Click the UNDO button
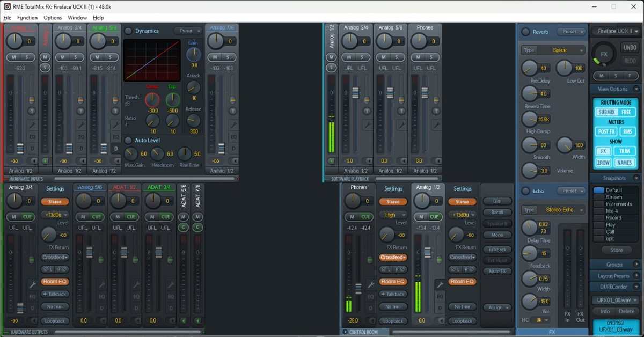644x337 pixels. (x=630, y=48)
